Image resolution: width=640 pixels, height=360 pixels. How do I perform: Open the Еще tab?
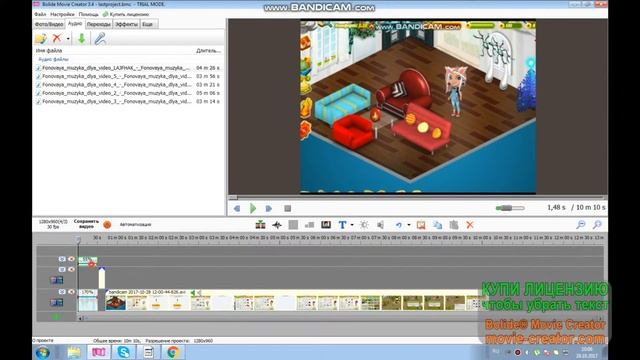147,24
